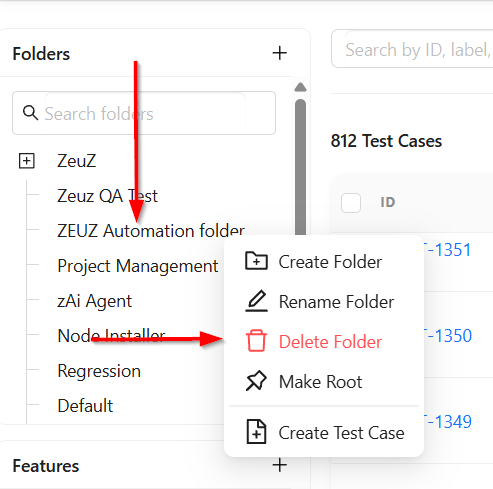Open test case link ending in 1349
The image size is (493, 489).
coord(446,422)
